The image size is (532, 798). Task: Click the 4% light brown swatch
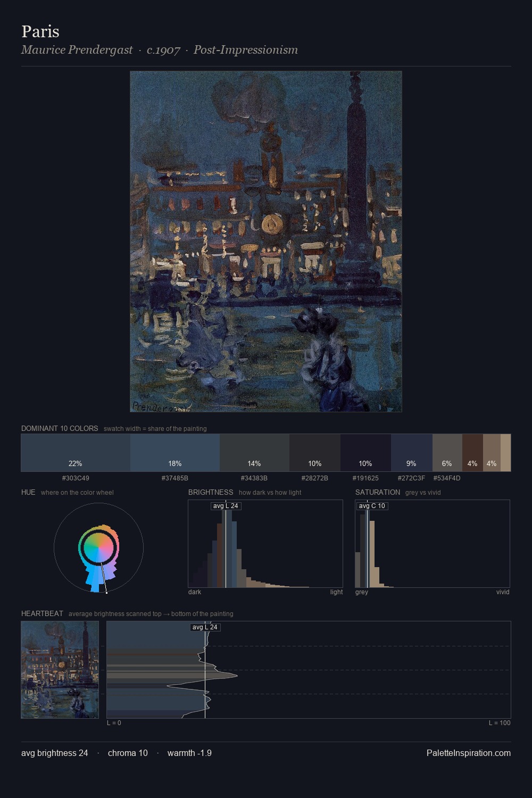coord(492,453)
